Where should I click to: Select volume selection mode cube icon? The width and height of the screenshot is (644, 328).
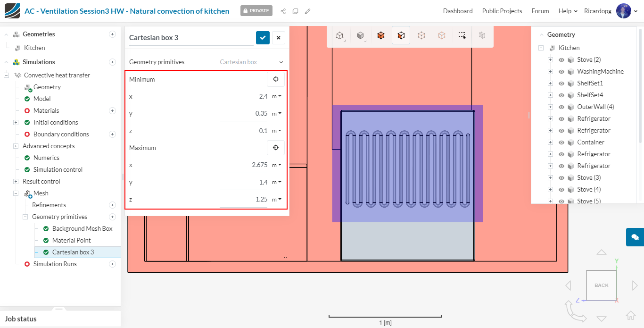click(381, 35)
